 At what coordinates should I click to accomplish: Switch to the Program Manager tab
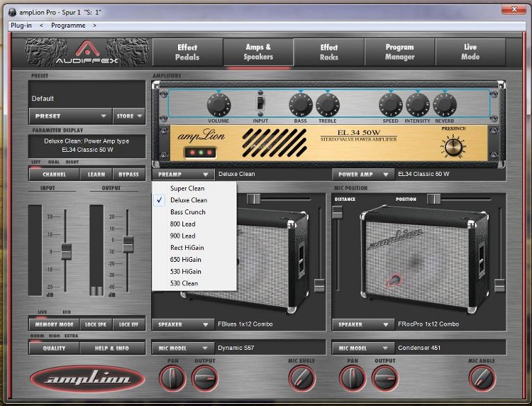(399, 52)
